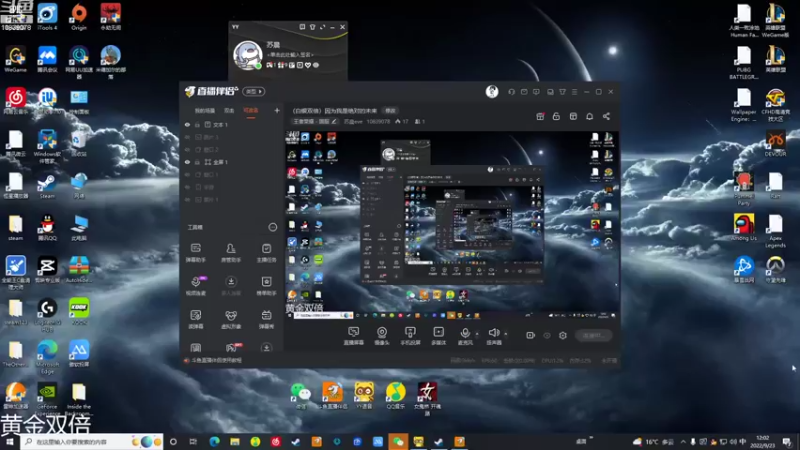This screenshot has height=450, width=800.
Task: Add 手机投屏 phone casting source
Action: (410, 336)
